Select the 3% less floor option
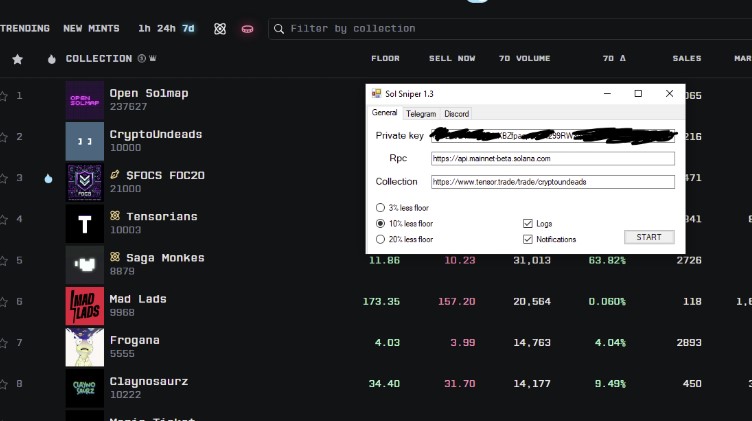 tap(380, 208)
